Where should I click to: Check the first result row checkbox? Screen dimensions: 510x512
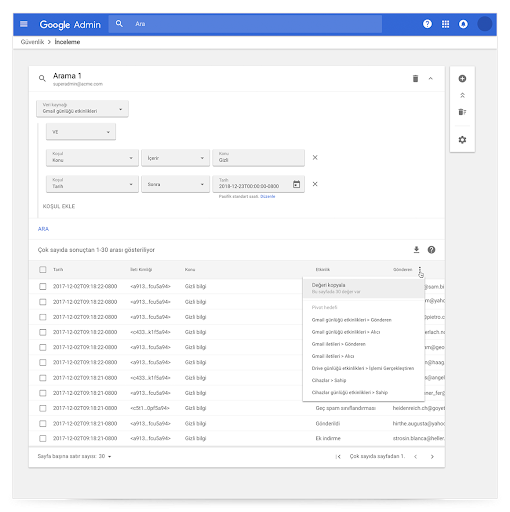point(43,286)
